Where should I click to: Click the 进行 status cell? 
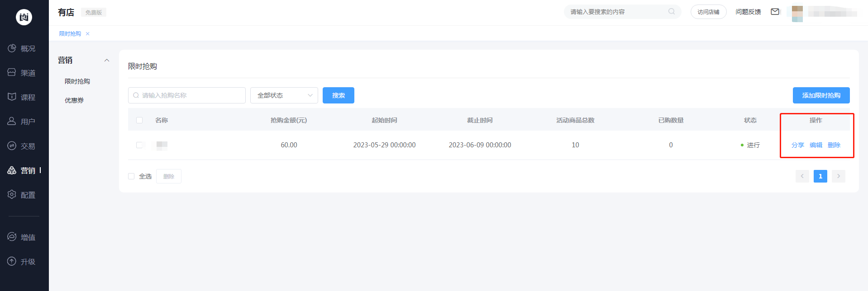pyautogui.click(x=750, y=145)
